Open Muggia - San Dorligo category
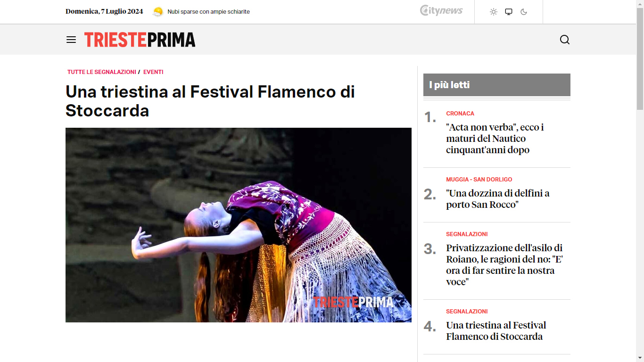Viewport: 644px width, 362px height. (x=479, y=180)
